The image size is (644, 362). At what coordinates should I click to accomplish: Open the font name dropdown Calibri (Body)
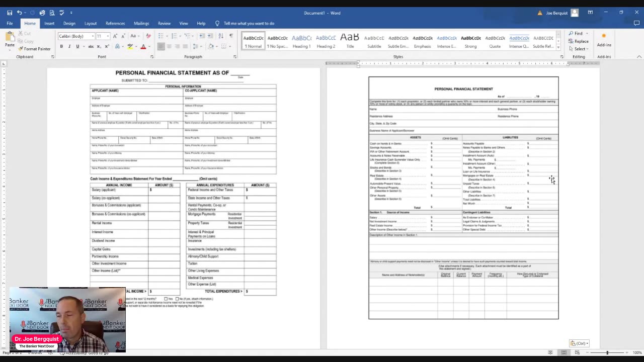pyautogui.click(x=92, y=36)
